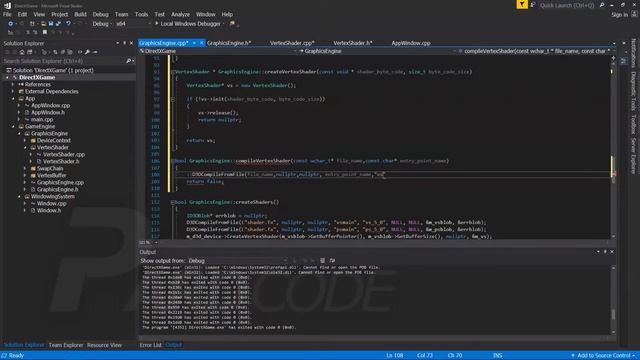Click the code editor vertical scrollbar
Viewport: 640px width, 360px height.
(x=613, y=147)
